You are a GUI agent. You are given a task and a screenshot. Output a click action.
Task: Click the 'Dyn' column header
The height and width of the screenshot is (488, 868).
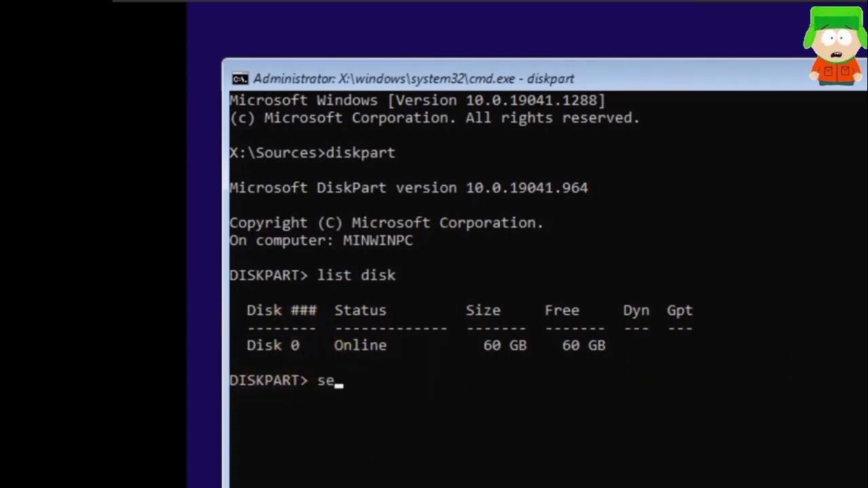tap(636, 310)
